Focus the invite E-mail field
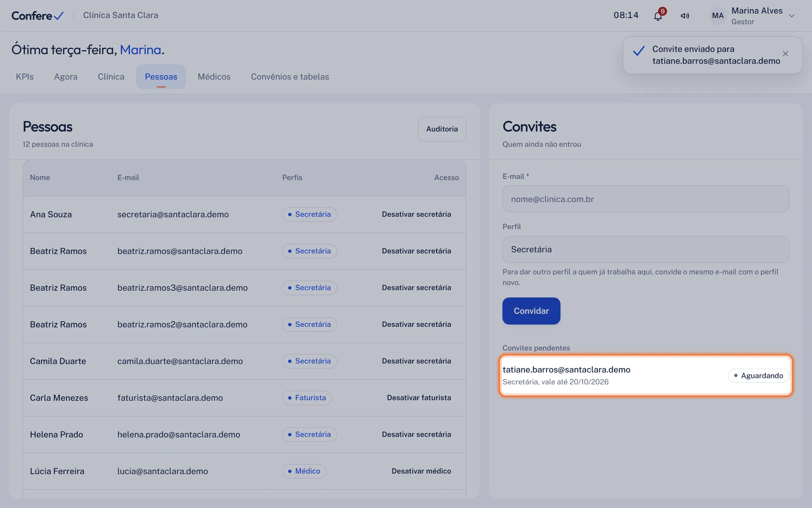The width and height of the screenshot is (812, 508). pyautogui.click(x=645, y=199)
